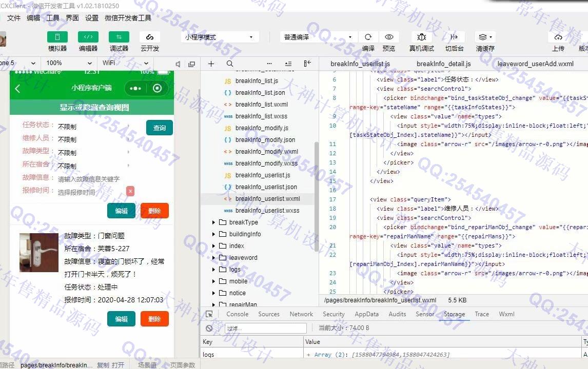The height and width of the screenshot is (369, 588).
Task: Click the door lock thumbnail image
Action: coord(39,253)
